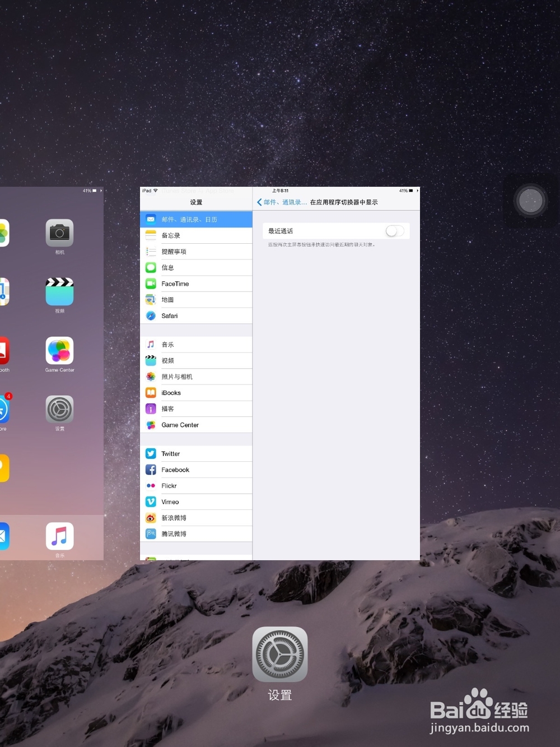Image resolution: width=560 pixels, height=747 pixels.
Task: Click the 设置 label under the app icon
Action: [280, 695]
